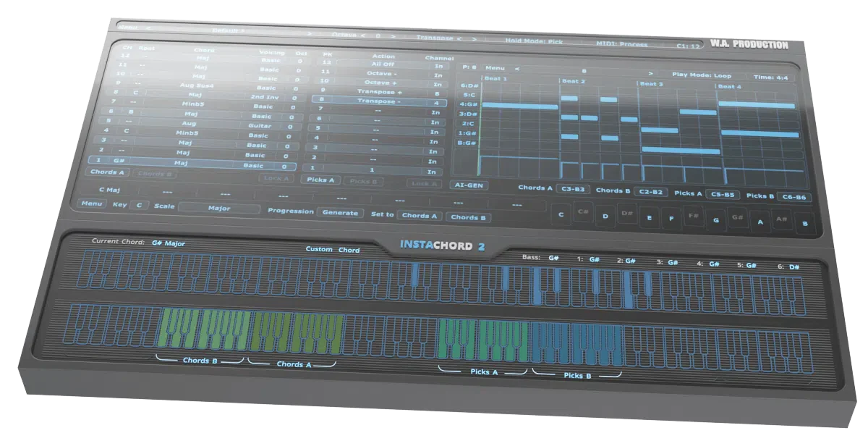
Task: Switch to the Picks A tab
Action: tap(320, 179)
